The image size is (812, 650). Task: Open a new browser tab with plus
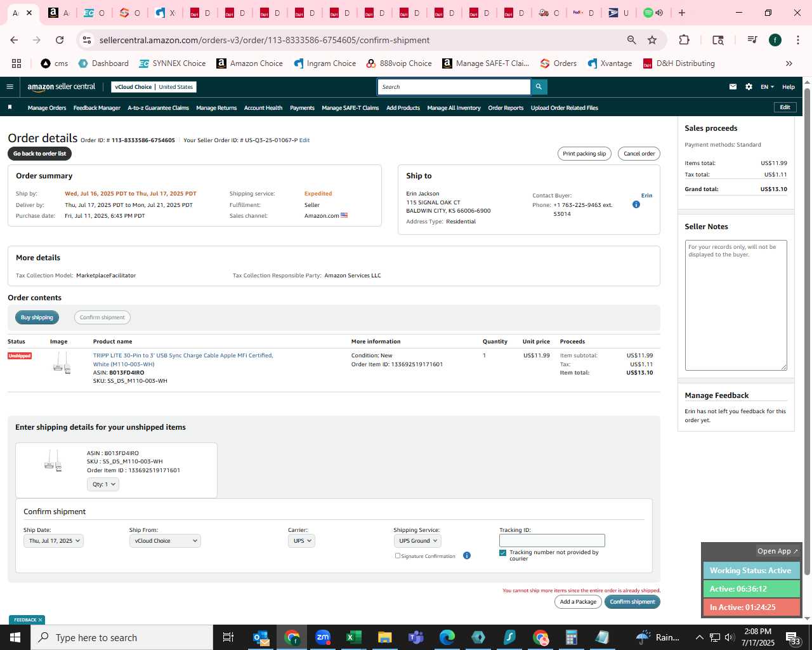[682, 13]
